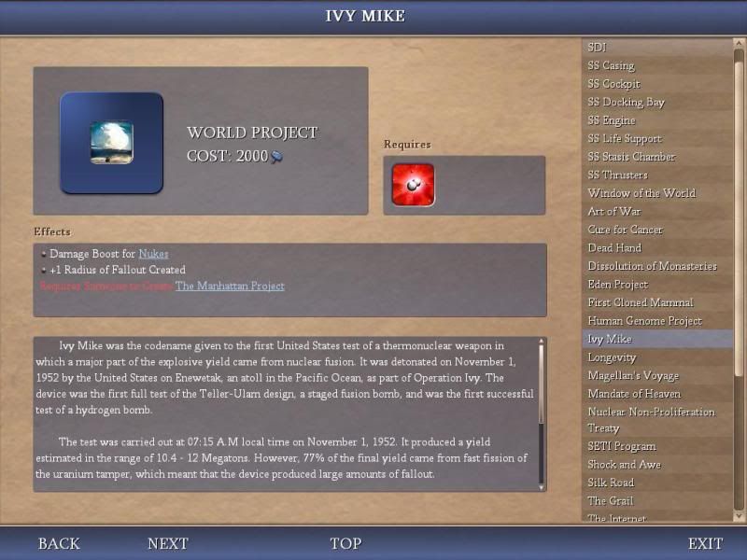Go BACK to the previous page
The height and width of the screenshot is (560, 747).
(59, 543)
